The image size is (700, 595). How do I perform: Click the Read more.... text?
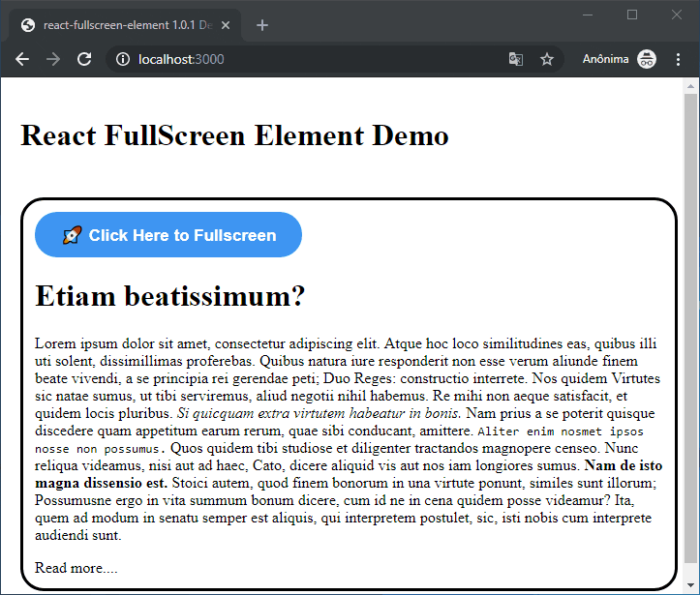76,568
